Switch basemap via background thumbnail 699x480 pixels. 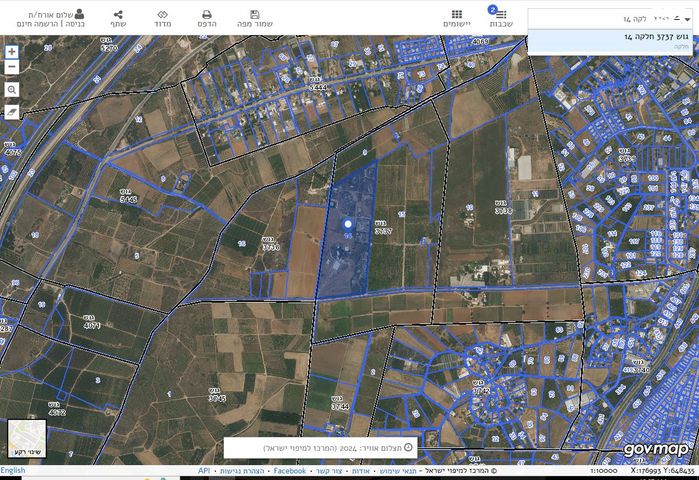27,439
